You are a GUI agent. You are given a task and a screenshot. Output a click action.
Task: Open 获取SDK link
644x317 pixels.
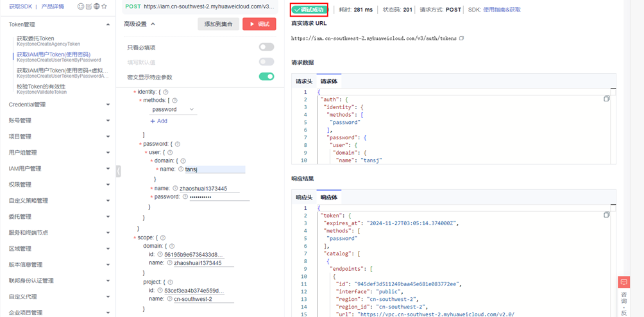(21, 6)
